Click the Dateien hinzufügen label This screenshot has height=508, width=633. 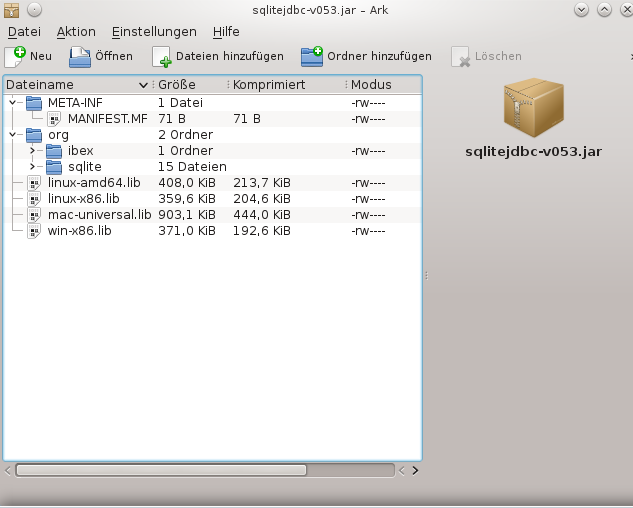230,56
